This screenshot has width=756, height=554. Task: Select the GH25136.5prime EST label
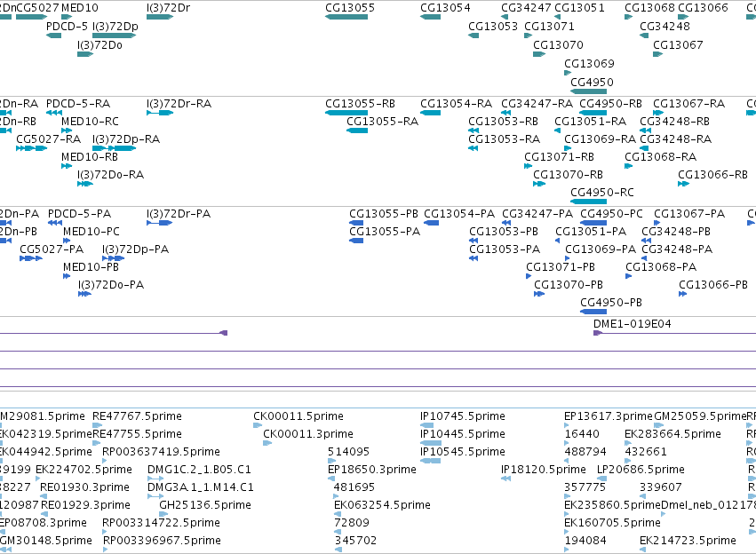click(x=205, y=505)
